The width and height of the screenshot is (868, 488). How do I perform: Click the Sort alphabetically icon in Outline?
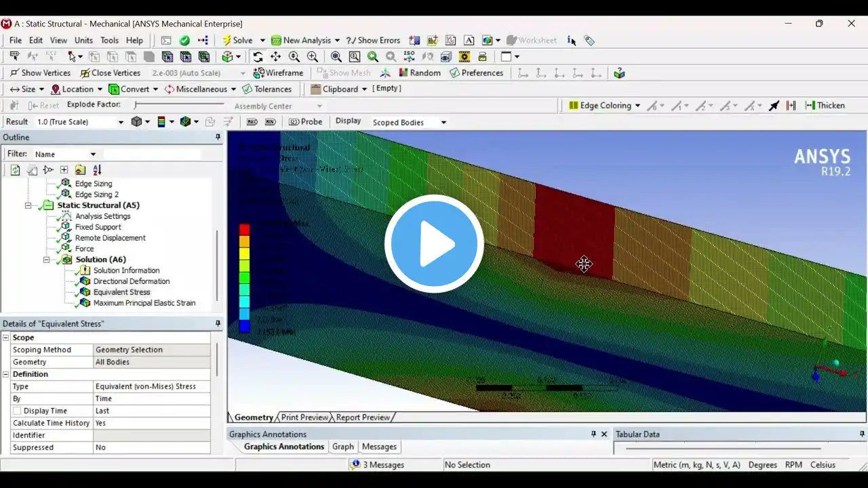(x=97, y=170)
